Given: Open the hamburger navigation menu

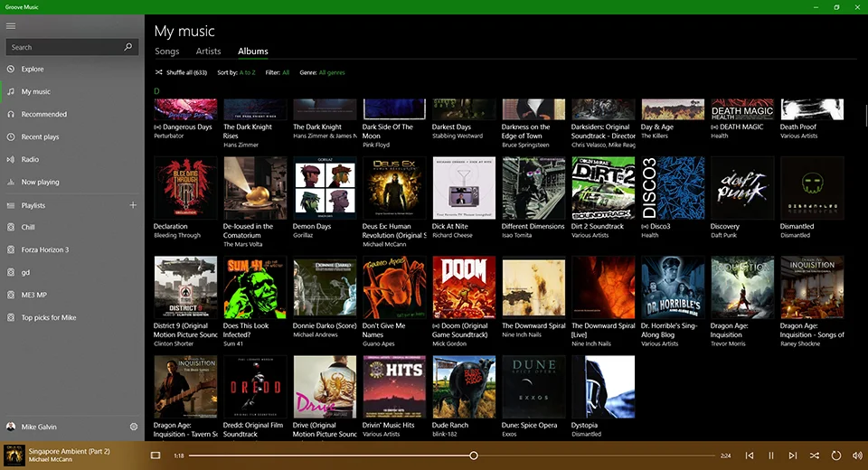Looking at the screenshot, I should pos(11,25).
